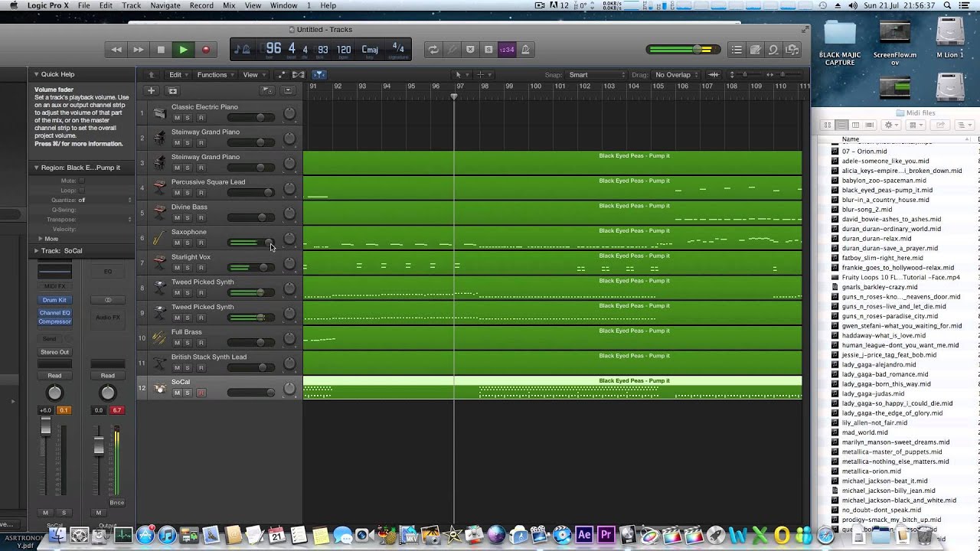Screen dimensions: 980x551
Task: Open the File menu
Action: coord(83,5)
